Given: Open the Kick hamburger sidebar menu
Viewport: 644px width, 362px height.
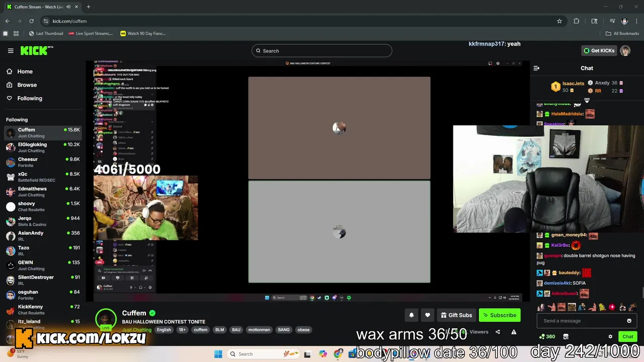Looking at the screenshot, I should click(11, 51).
